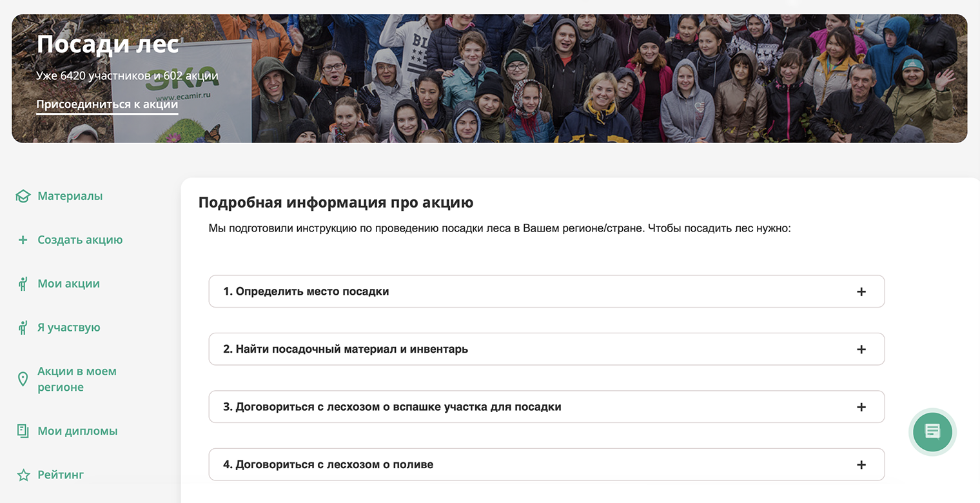Click the document icon beside Мои дипломы
This screenshot has height=503, width=980.
(23, 431)
